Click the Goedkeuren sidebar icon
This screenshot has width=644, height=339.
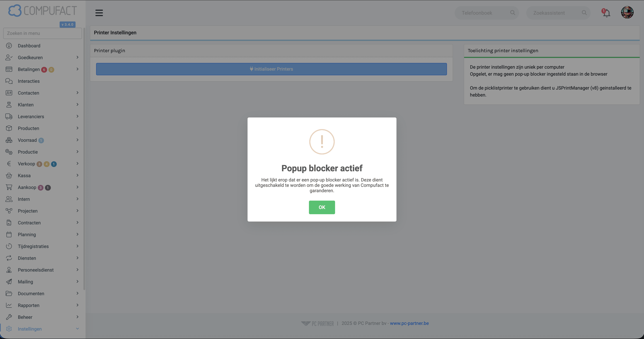pos(9,57)
